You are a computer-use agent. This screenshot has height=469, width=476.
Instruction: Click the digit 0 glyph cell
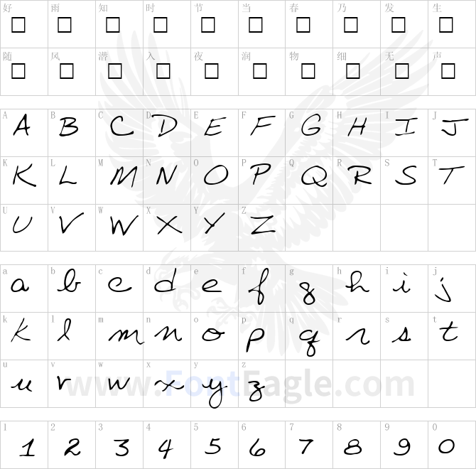[x=452, y=445]
